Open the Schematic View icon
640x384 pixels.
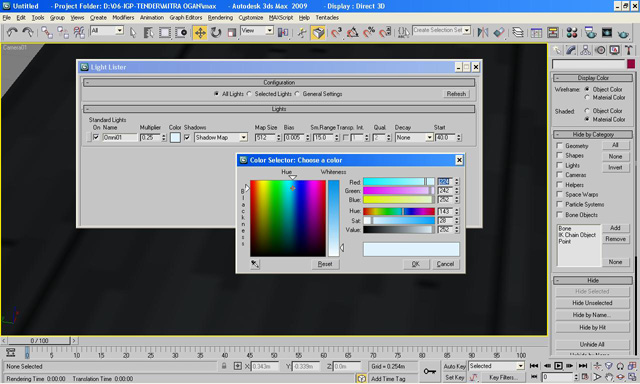[x=553, y=32]
